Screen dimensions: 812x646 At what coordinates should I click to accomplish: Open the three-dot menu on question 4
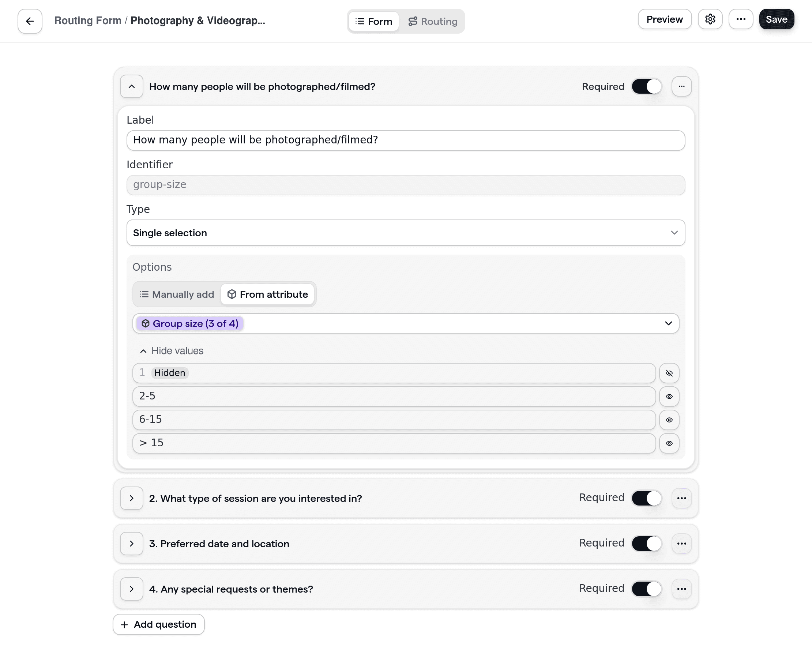click(682, 589)
